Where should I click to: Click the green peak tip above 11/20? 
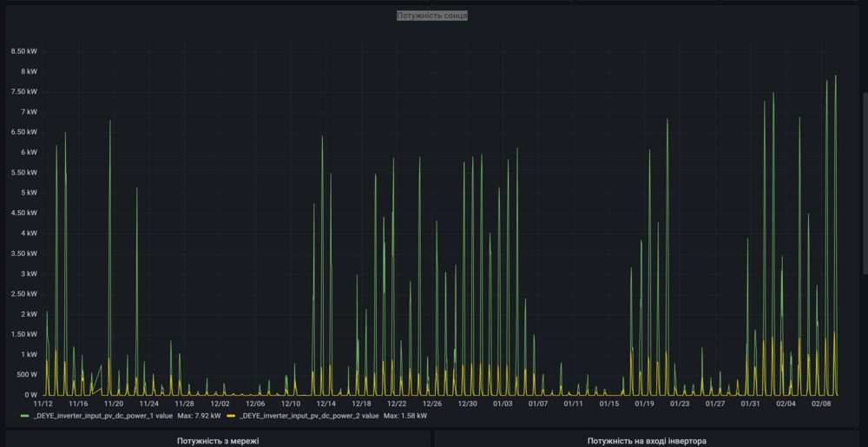(x=110, y=121)
